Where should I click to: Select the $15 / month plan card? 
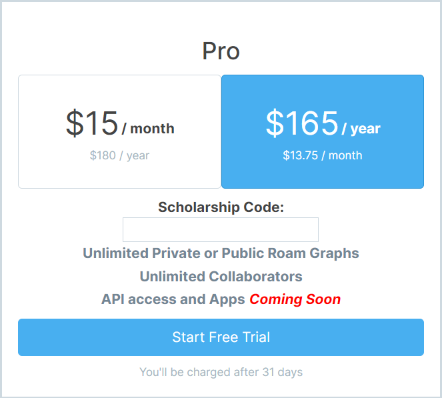pos(119,132)
